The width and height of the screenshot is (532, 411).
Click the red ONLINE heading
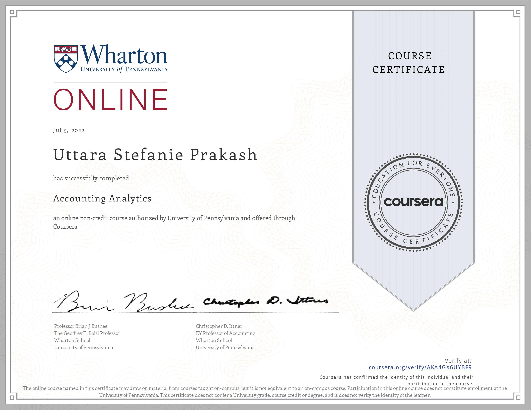pyautogui.click(x=110, y=100)
